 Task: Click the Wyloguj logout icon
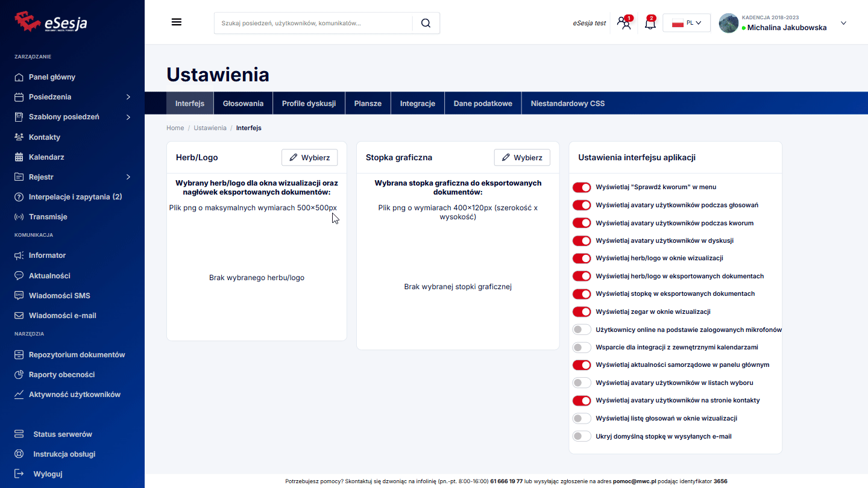click(19, 474)
